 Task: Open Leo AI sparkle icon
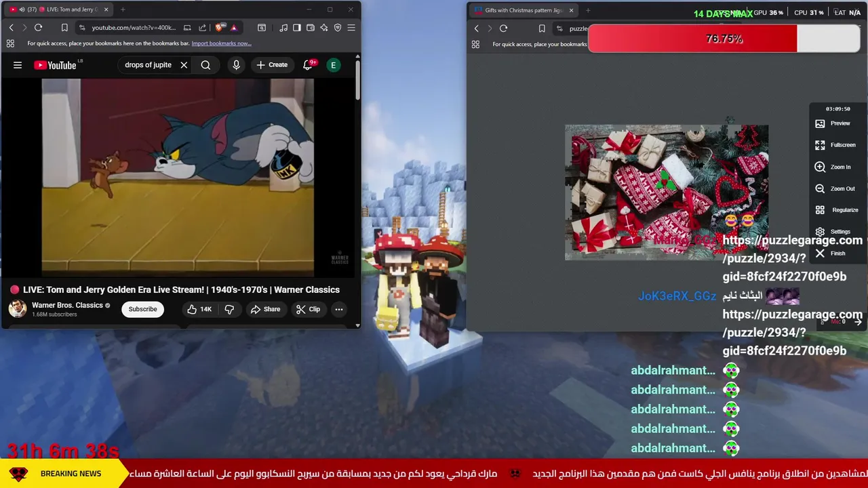coord(324,28)
